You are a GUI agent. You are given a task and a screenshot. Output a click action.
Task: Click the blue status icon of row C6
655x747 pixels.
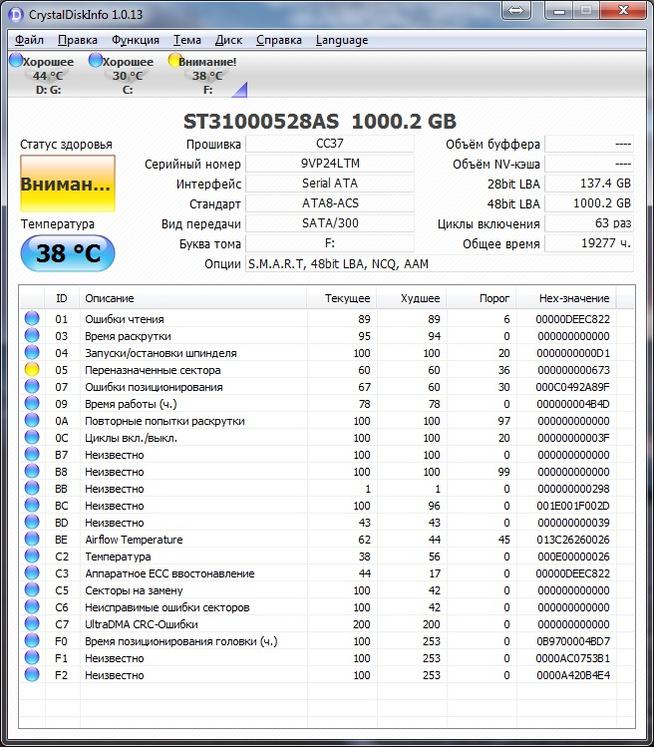[32, 606]
